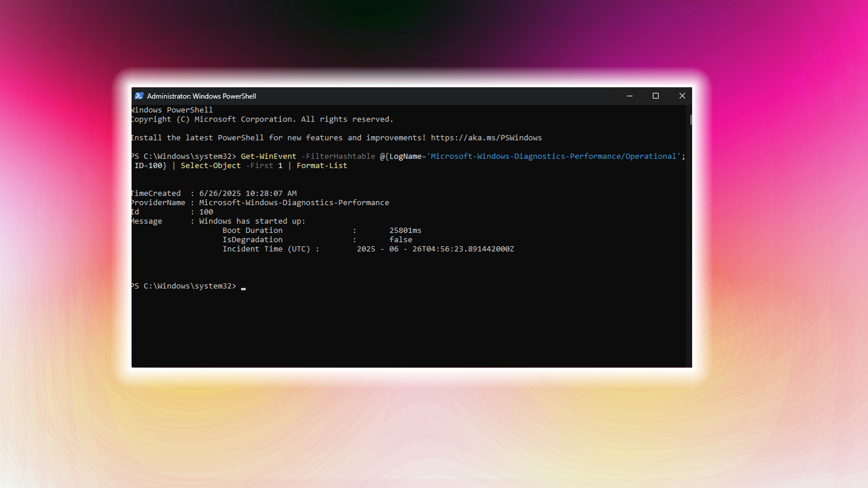Image resolution: width=868 pixels, height=488 pixels.
Task: Click the IsDegradation value false
Action: click(x=401, y=240)
